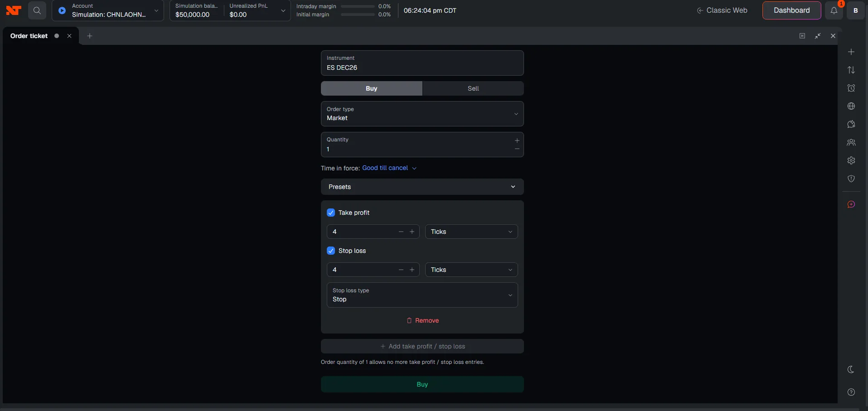868x411 pixels.
Task: Expand the Presets dropdown
Action: pos(422,187)
